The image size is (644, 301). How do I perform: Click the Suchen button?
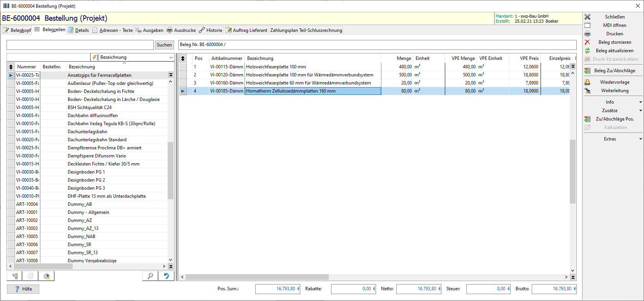[x=164, y=45]
